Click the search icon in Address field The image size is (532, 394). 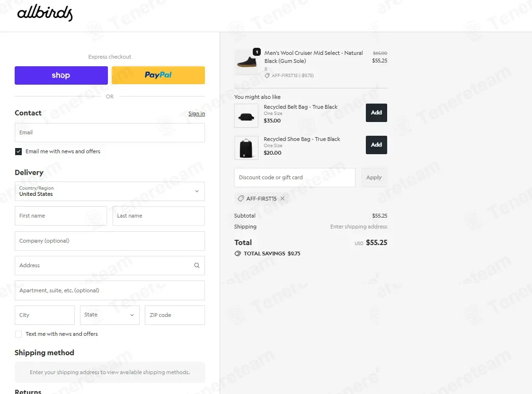[x=197, y=265]
